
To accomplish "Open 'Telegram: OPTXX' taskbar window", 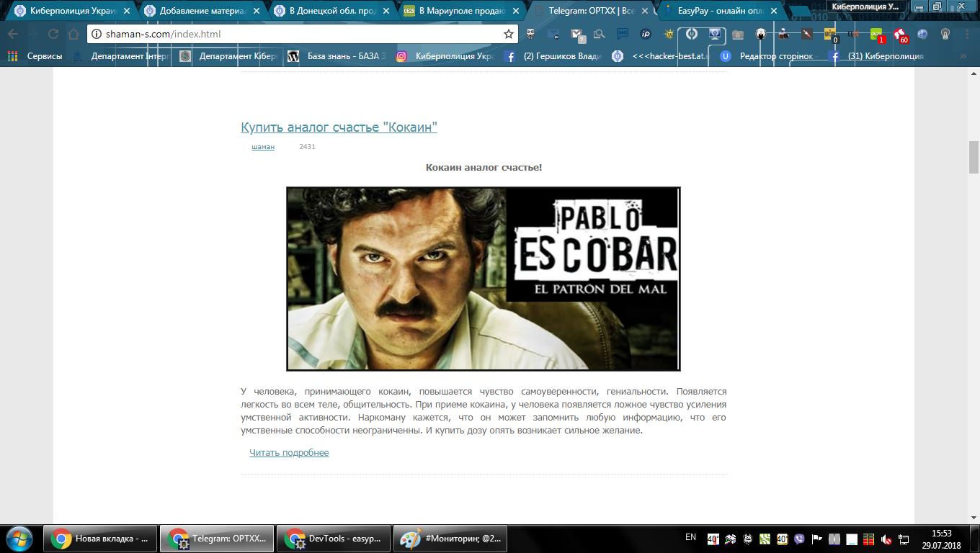I will 216,539.
